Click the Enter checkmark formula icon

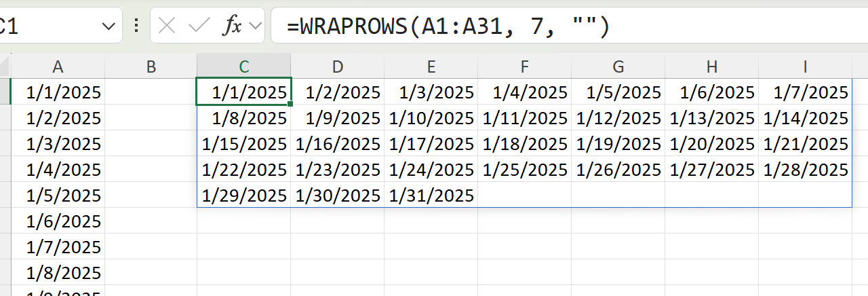pyautogui.click(x=199, y=26)
